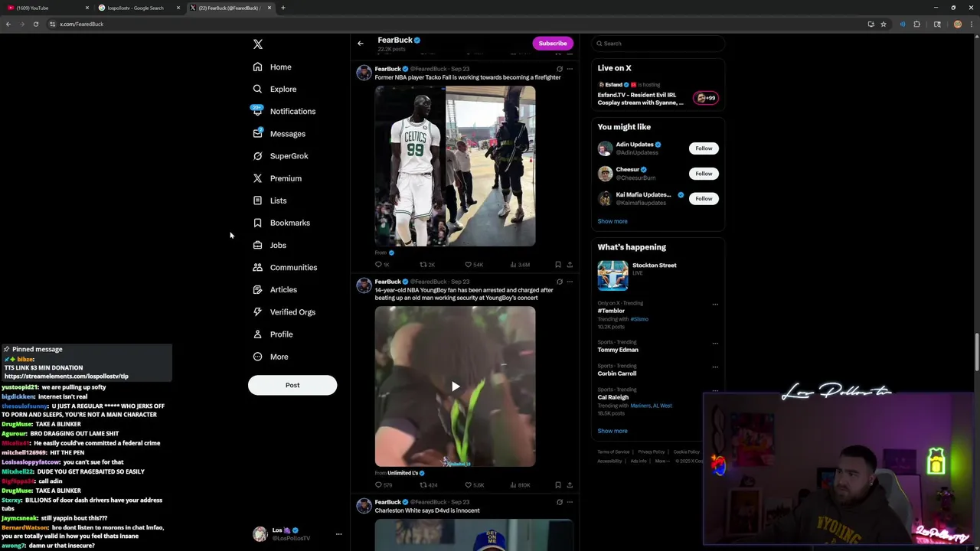
Task: Open Home from the sidebar
Action: (273, 67)
